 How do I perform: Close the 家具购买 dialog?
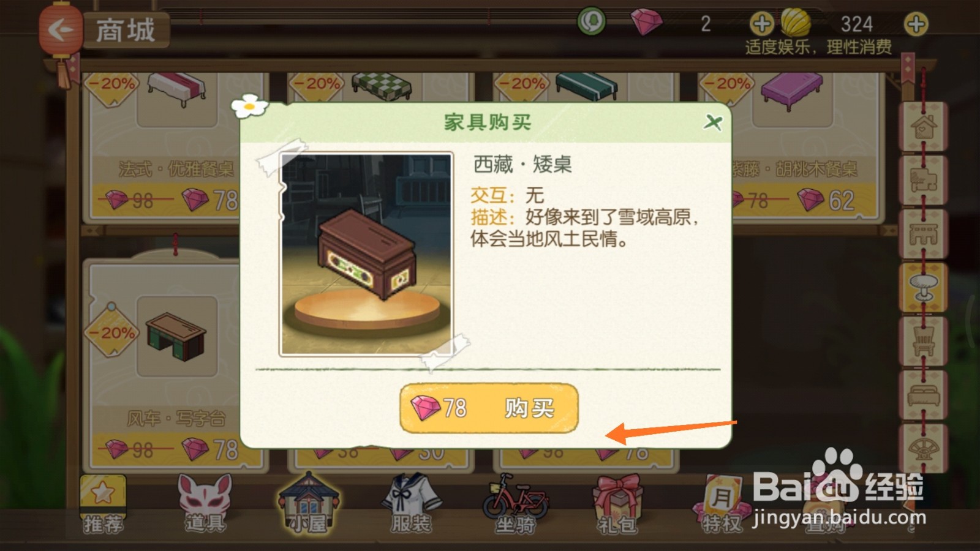coord(712,122)
